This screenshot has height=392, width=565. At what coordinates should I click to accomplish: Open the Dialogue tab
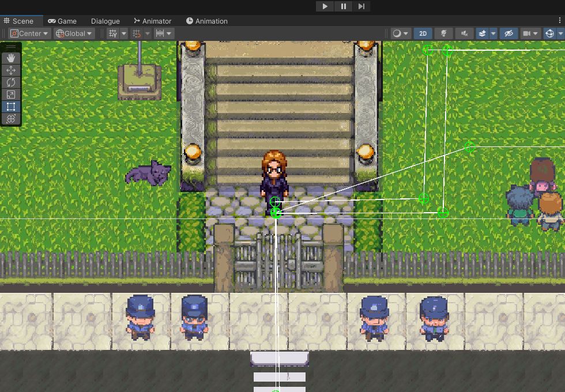point(105,21)
